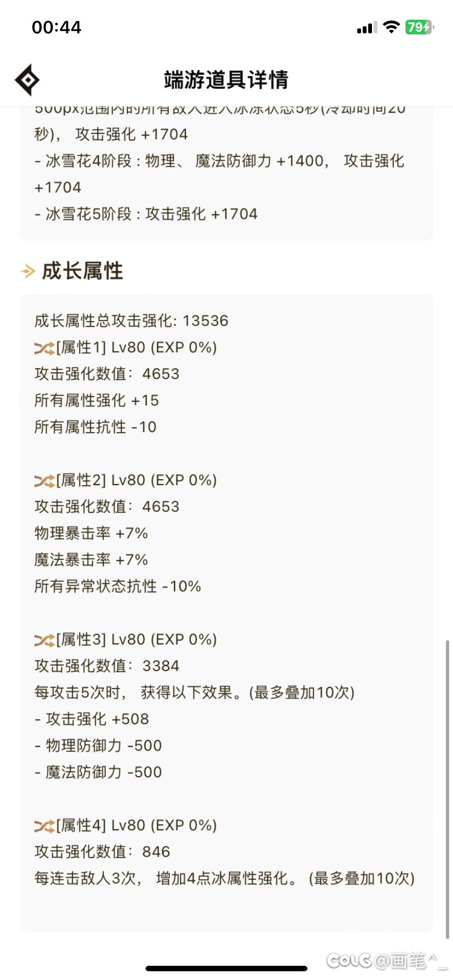Tap the diamond logo icon in header
Viewport: 453px width, 980px height.
(27, 80)
